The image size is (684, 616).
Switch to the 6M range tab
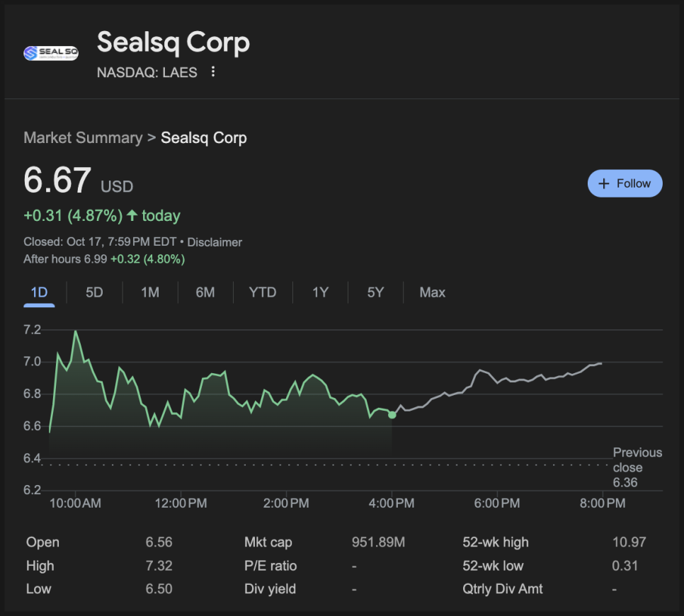(x=205, y=292)
